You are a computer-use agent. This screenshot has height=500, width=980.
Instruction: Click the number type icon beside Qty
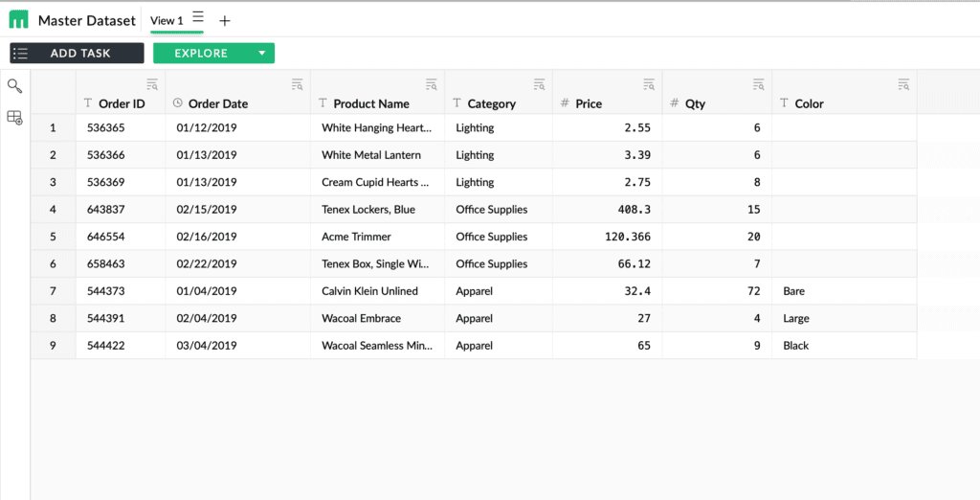[x=675, y=102]
